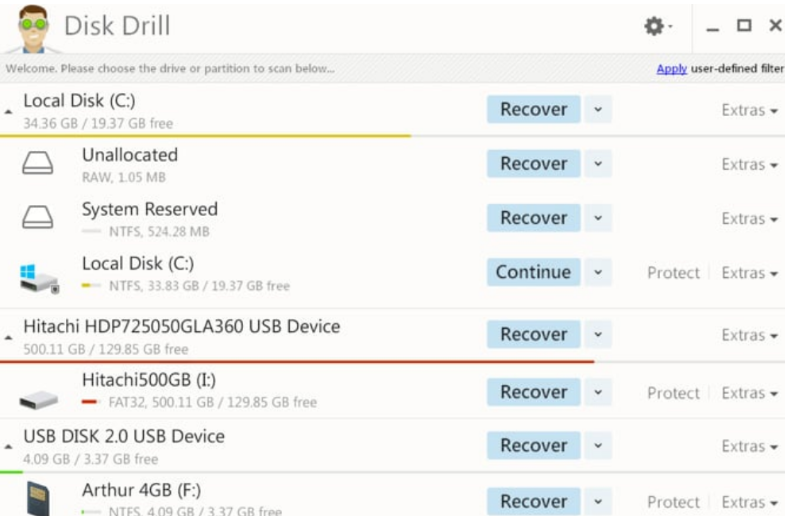Click Continue for Local Disk (C:) partition
The image size is (785, 516).
click(533, 272)
